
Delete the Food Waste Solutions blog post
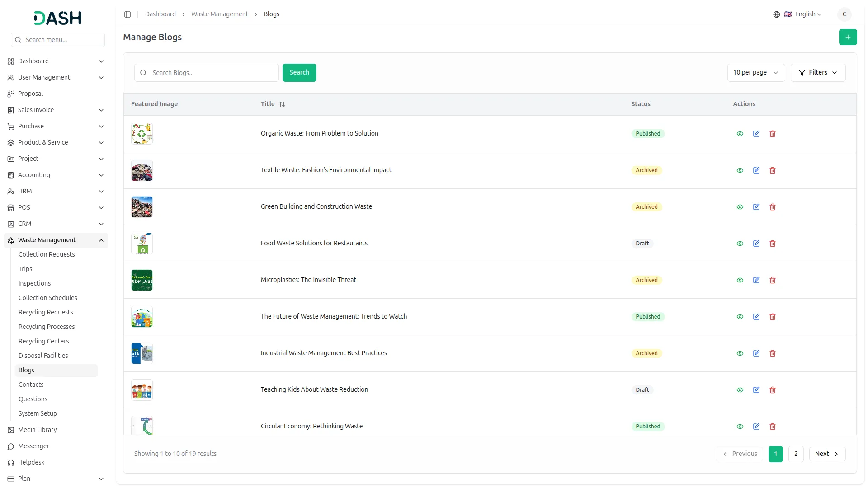coord(772,244)
